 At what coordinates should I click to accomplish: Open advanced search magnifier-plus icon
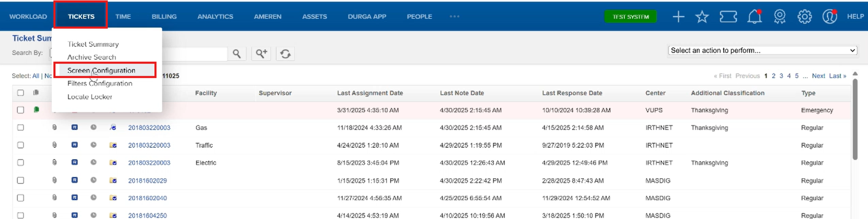point(261,54)
